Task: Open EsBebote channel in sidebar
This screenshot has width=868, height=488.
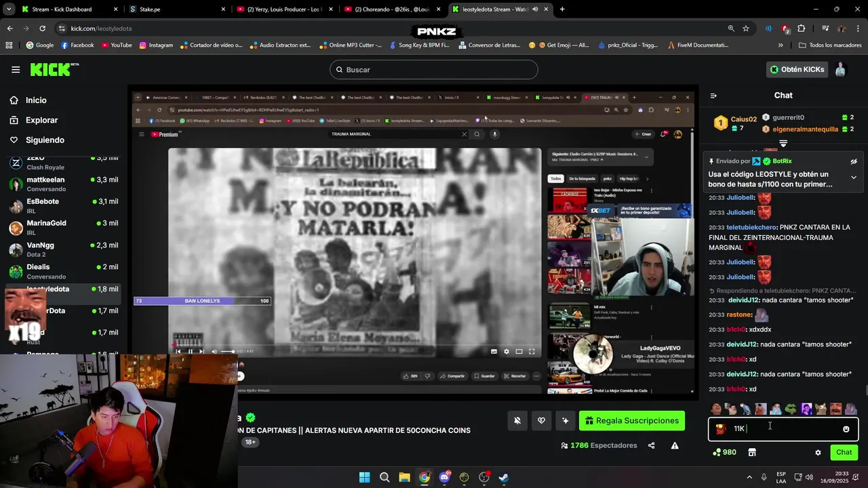Action: pyautogui.click(x=64, y=205)
